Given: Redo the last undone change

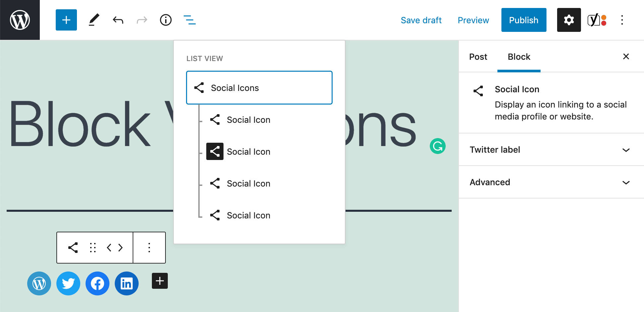Looking at the screenshot, I should (142, 20).
